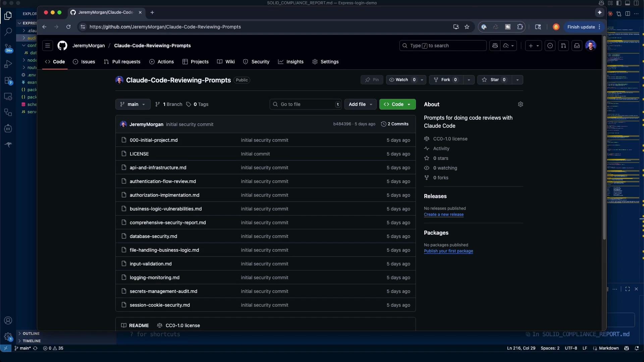Screen dimensions: 644x362
Task: Open GitHub notifications inbox icon
Action: coord(577,46)
